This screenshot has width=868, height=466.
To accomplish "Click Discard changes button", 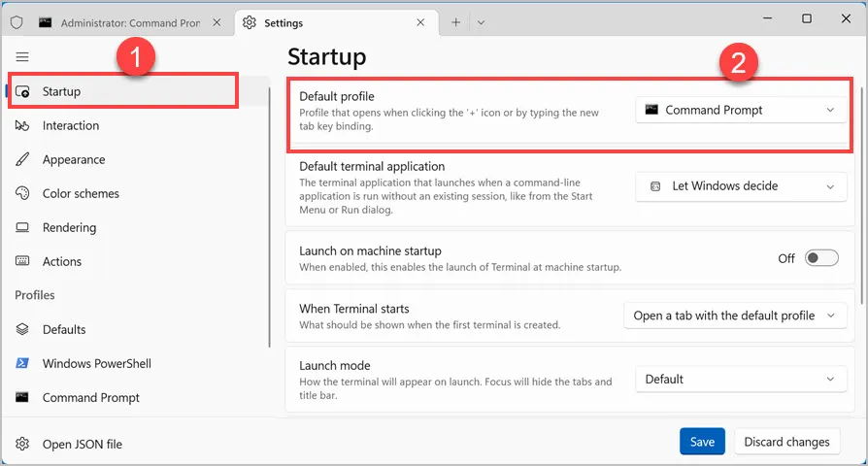I will click(786, 442).
